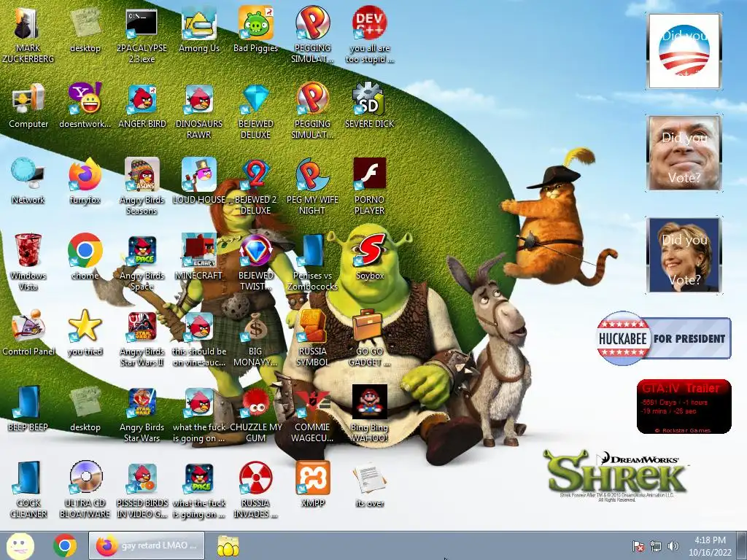Open the Action Center flag in tray
This screenshot has width=747, height=560.
click(x=638, y=546)
